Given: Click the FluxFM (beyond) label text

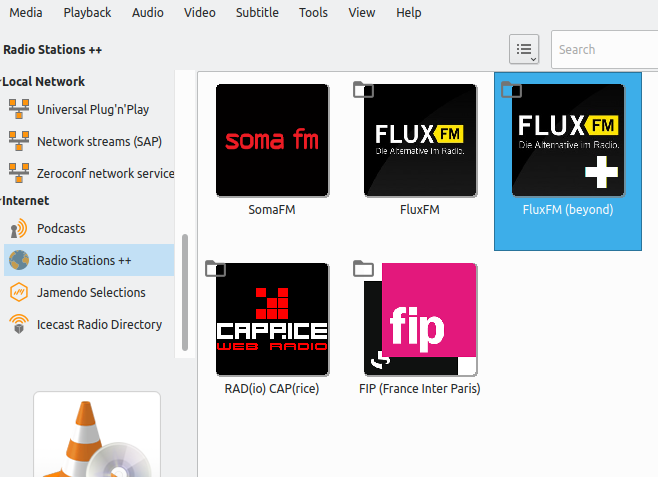Looking at the screenshot, I should 568,209.
